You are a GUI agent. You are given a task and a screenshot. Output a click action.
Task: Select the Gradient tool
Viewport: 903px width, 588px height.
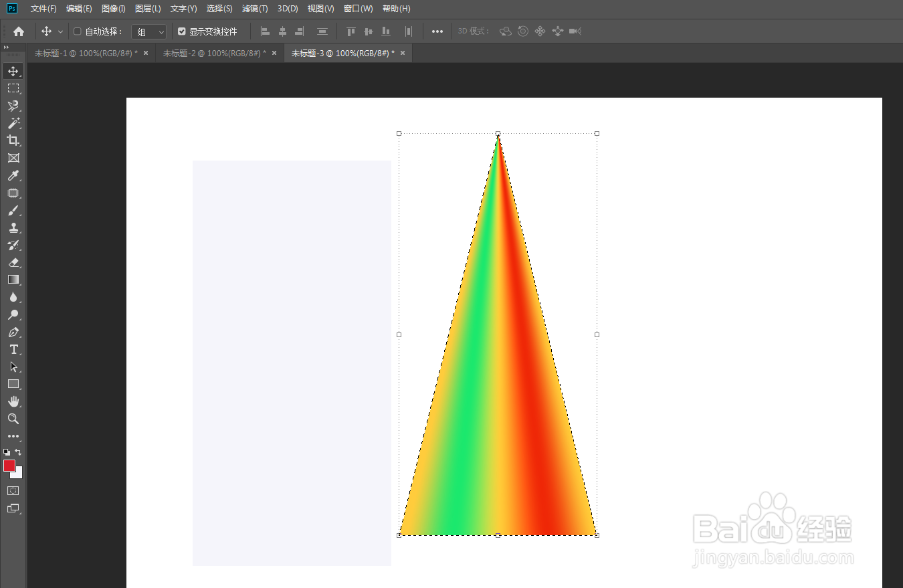click(13, 280)
